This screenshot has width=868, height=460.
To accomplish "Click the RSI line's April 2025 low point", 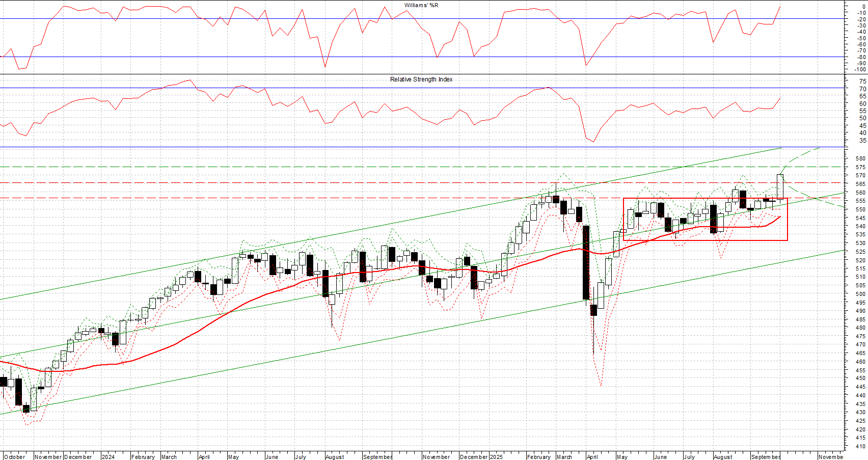I will (x=593, y=142).
